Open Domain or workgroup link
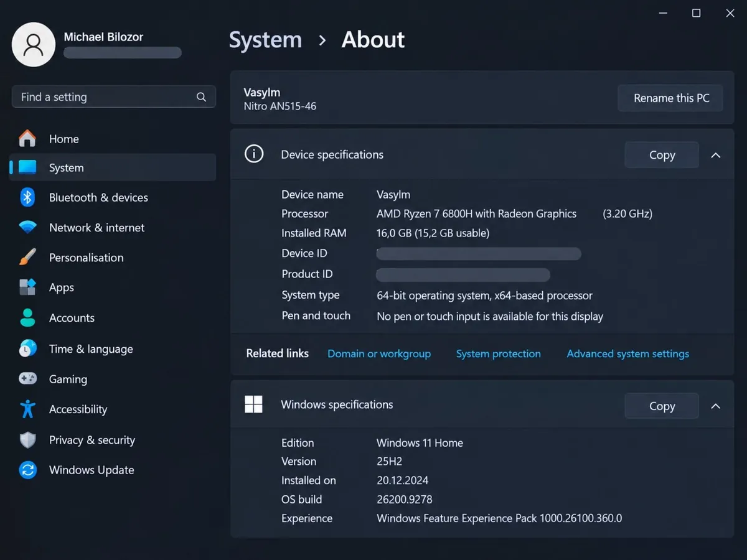Image resolution: width=747 pixels, height=560 pixels. [379, 353]
